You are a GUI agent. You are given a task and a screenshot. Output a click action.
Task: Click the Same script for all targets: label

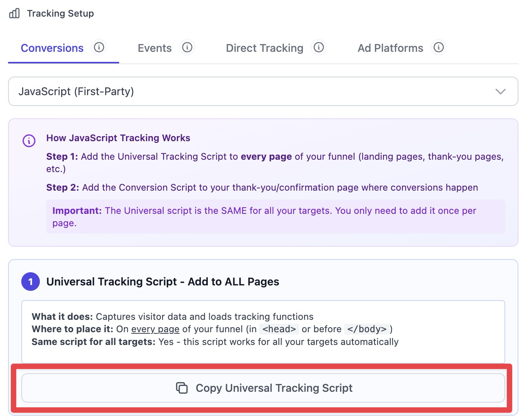[x=94, y=342]
